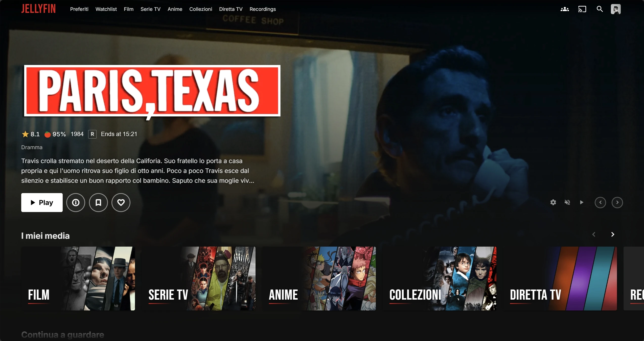
Task: Click the Cast to device icon
Action: 582,9
